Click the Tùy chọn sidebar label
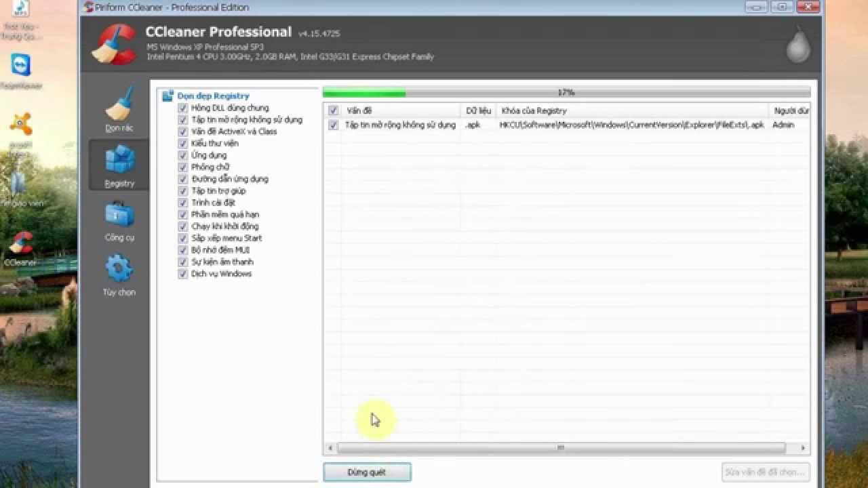This screenshot has width=868, height=488. tap(119, 292)
